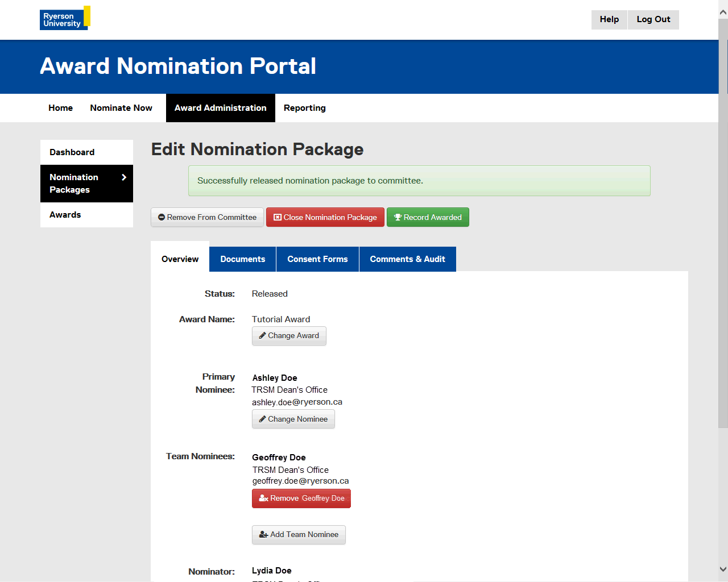The height and width of the screenshot is (582, 728).
Task: Click the remove-user icon for Geoffrey Doe
Action: (263, 498)
